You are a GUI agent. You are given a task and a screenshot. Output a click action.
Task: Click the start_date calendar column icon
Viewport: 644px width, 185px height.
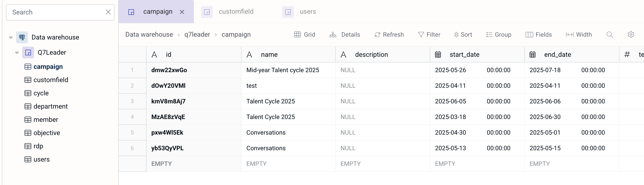click(438, 54)
